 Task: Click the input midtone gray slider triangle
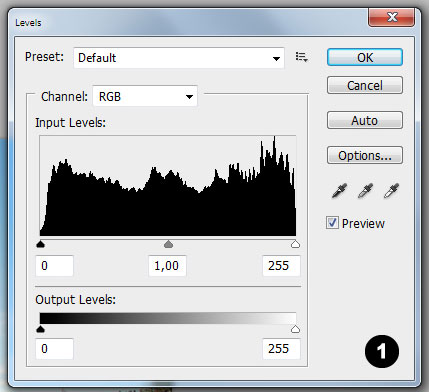pyautogui.click(x=168, y=244)
